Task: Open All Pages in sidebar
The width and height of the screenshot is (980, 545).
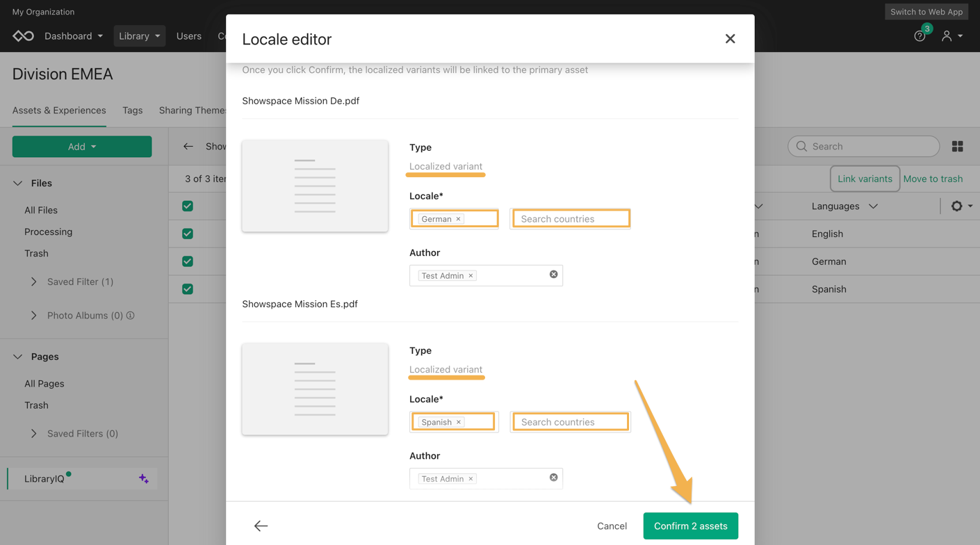Action: (44, 384)
